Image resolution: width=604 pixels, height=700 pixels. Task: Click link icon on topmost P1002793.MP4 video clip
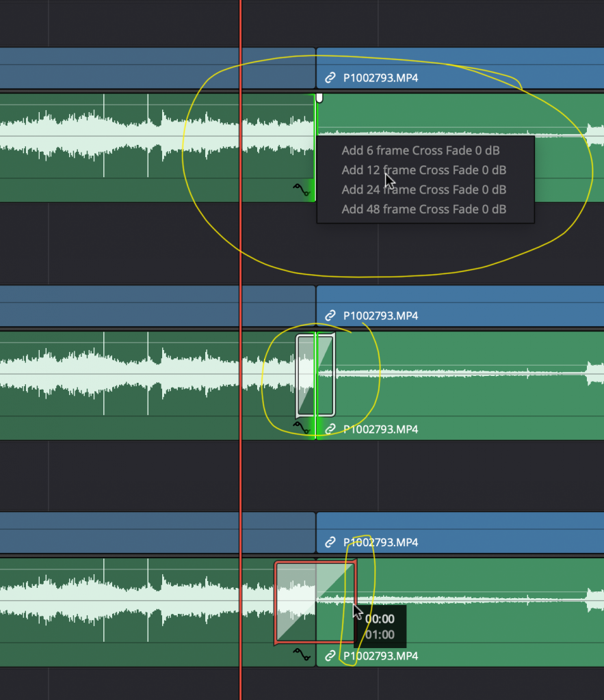click(x=330, y=78)
